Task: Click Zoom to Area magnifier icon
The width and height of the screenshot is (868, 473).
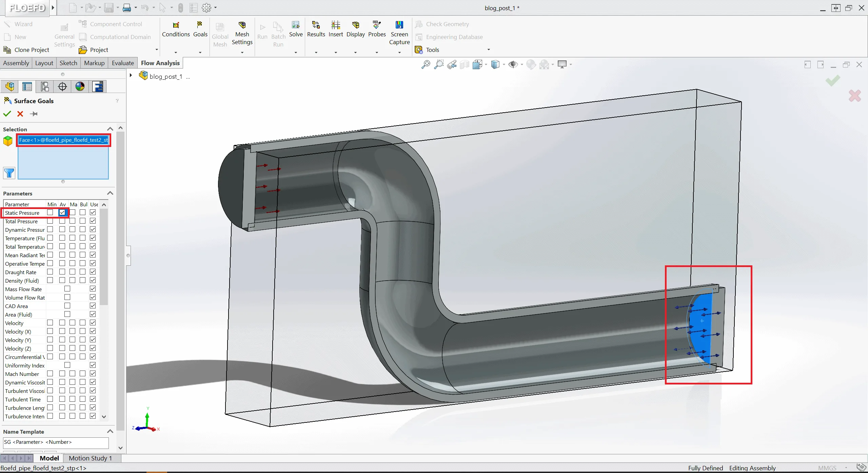Action: [x=439, y=64]
